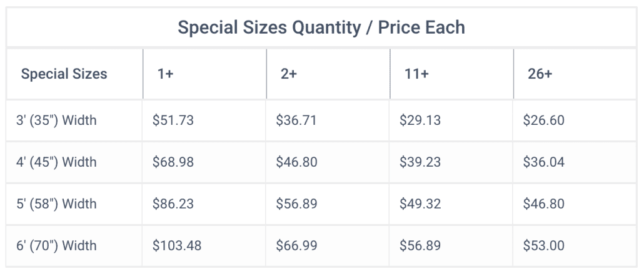Click the $26.60 price cell
The height and width of the screenshot is (274, 644).
click(543, 120)
